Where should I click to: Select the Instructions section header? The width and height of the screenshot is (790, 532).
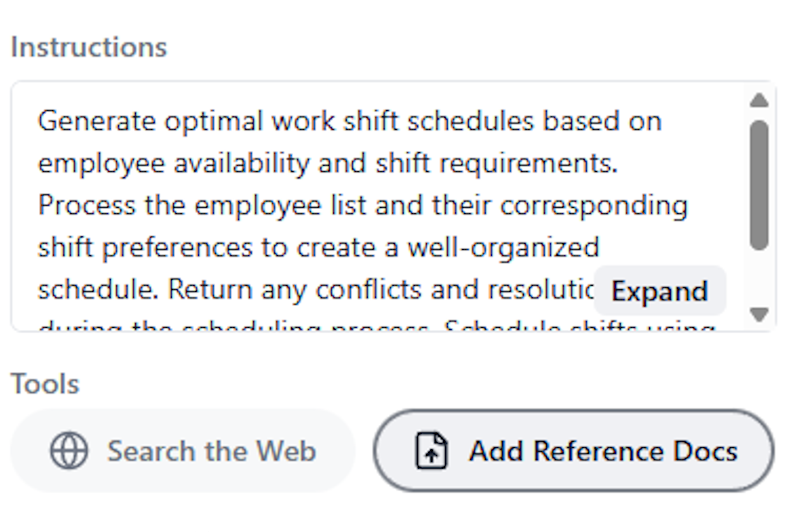tap(89, 46)
